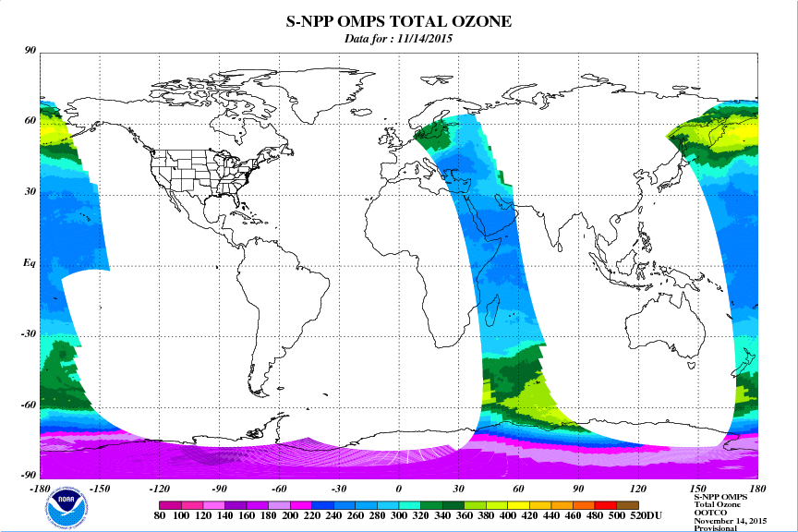This screenshot has width=798, height=532.
Task: Pick the 140–160 DU purple swatch
Action: [x=236, y=505]
